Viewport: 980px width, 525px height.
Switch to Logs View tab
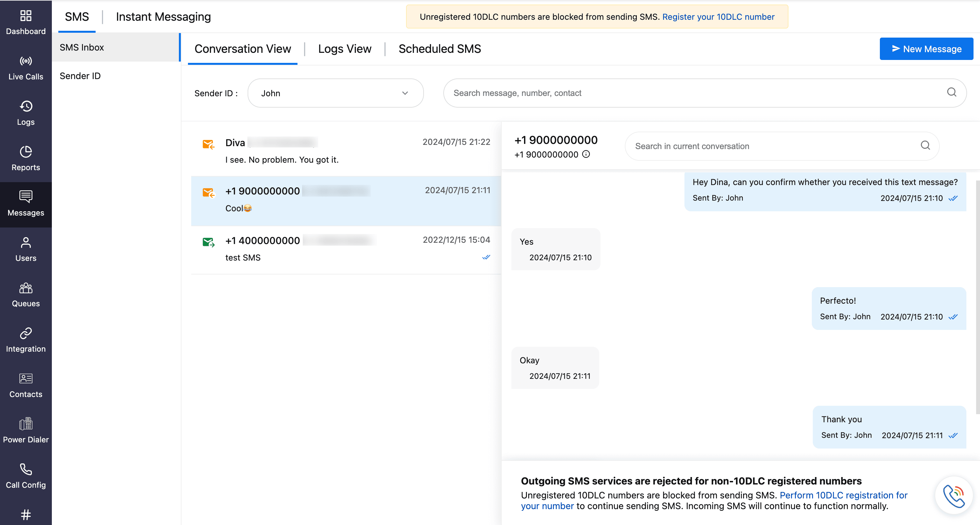[344, 49]
